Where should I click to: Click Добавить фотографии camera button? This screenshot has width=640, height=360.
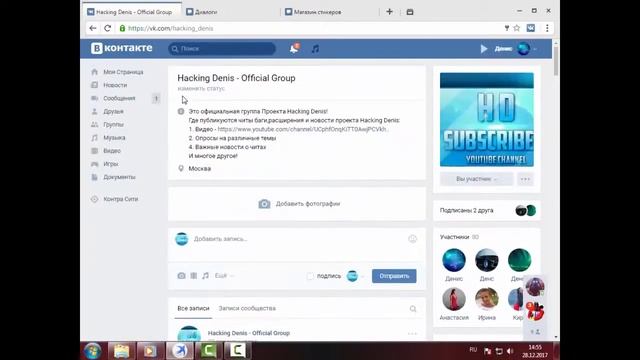[299, 204]
